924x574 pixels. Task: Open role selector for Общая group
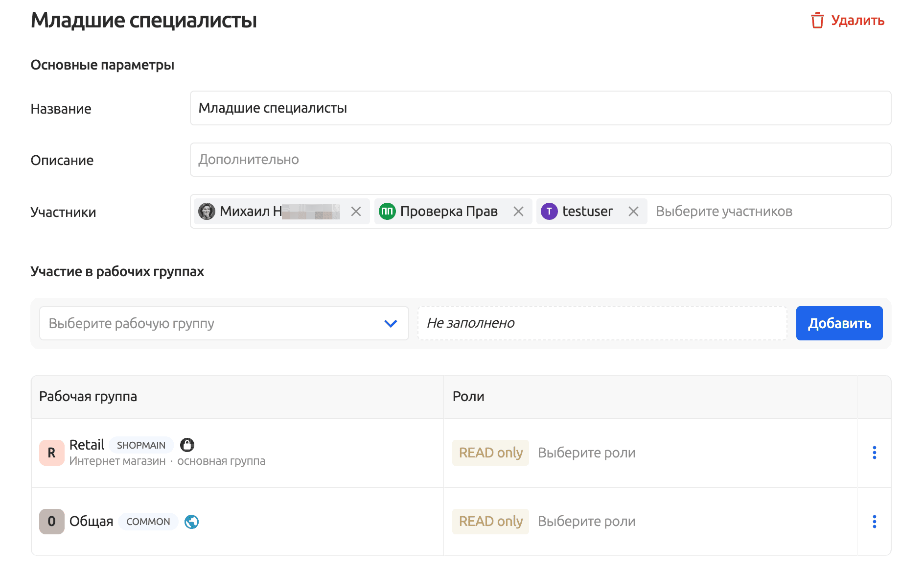click(586, 522)
